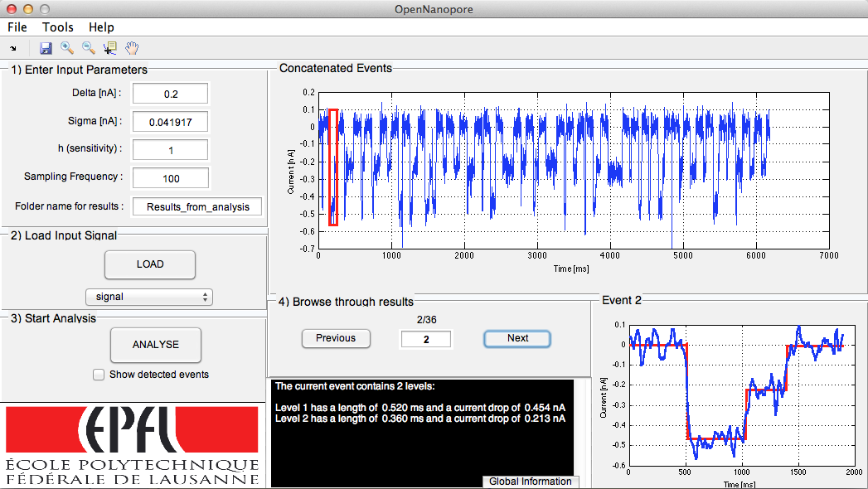Click the Sigma [nA] input field

pyautogui.click(x=171, y=122)
